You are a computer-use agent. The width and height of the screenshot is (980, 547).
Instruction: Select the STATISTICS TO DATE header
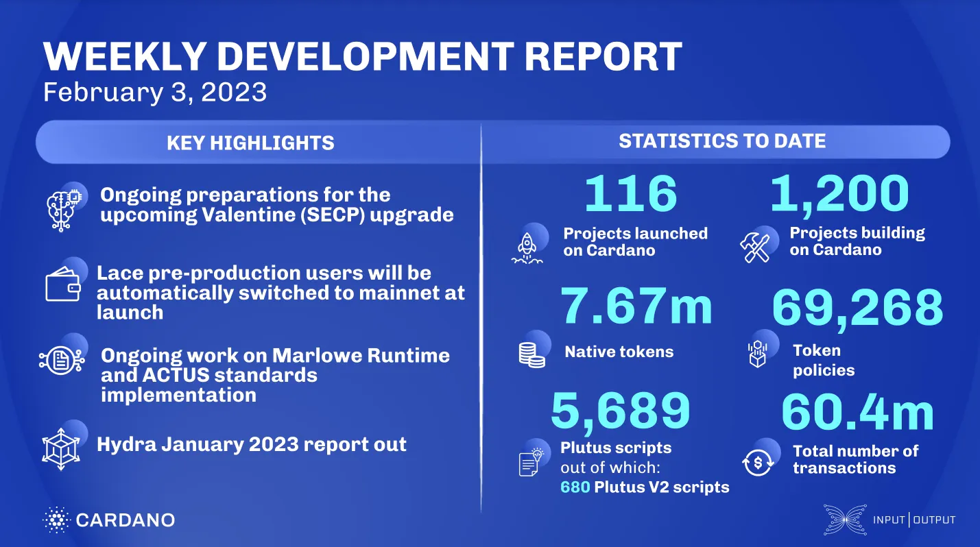point(722,141)
